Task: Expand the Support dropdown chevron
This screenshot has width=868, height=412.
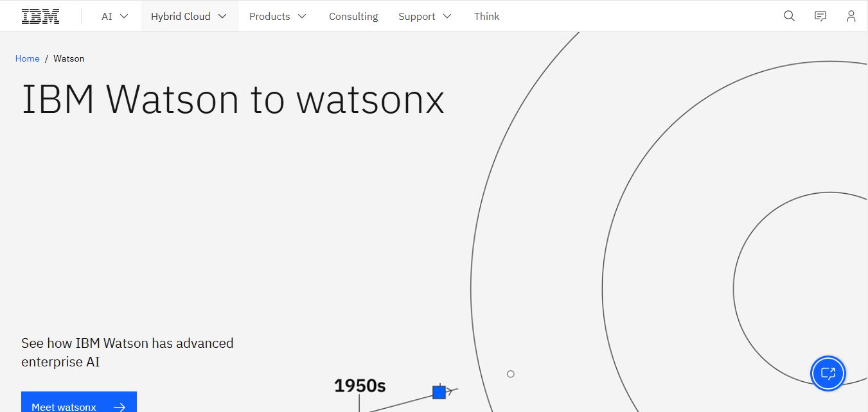Action: [x=447, y=16]
